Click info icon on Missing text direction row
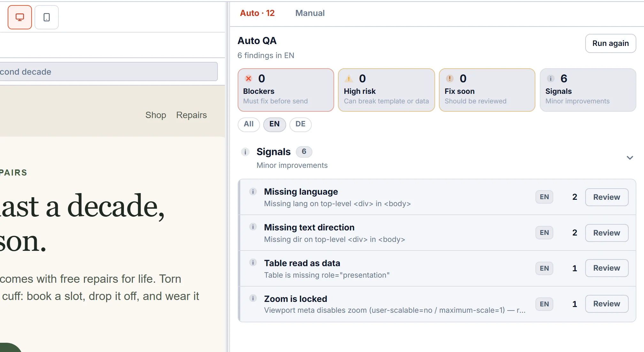Image resolution: width=644 pixels, height=352 pixels. click(253, 227)
